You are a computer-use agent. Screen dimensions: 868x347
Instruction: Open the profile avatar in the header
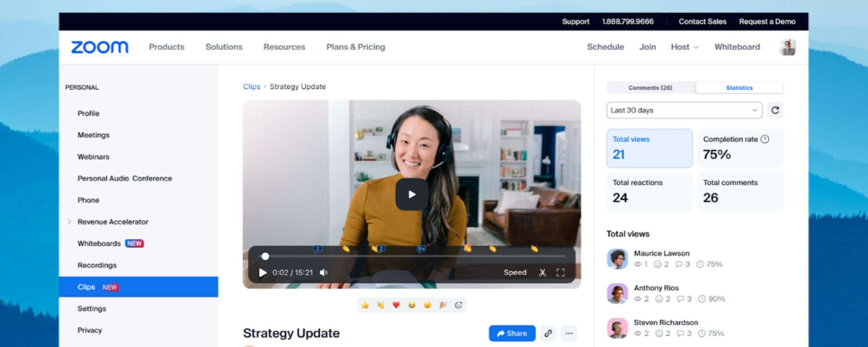pos(787,47)
